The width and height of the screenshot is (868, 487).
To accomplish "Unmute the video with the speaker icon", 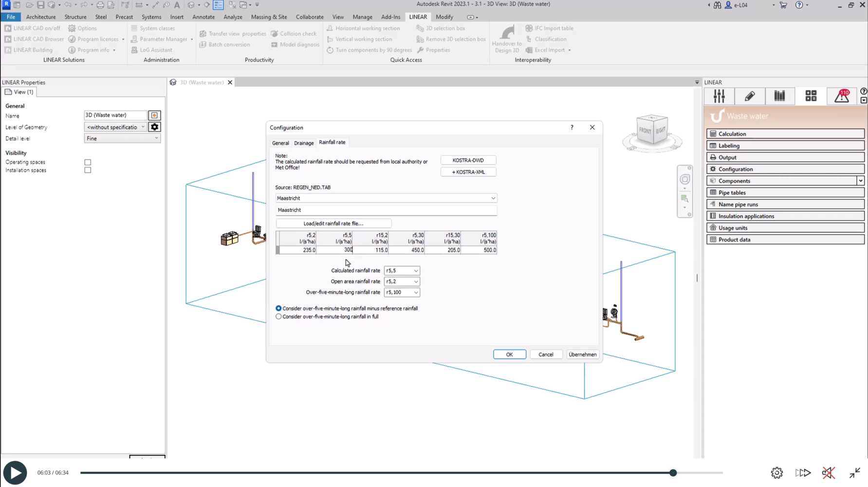I will pos(828,472).
